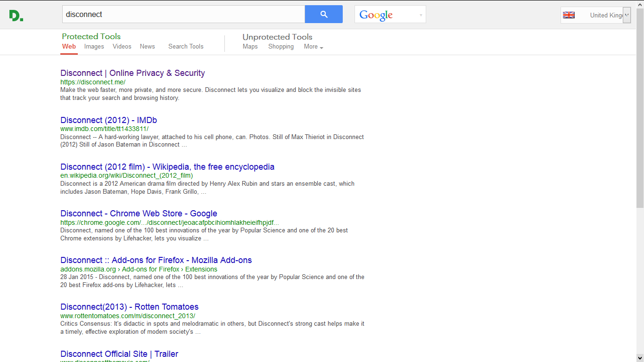Open Disconnect on the Chrome Web Store
This screenshot has width=644, height=362.
(139, 214)
